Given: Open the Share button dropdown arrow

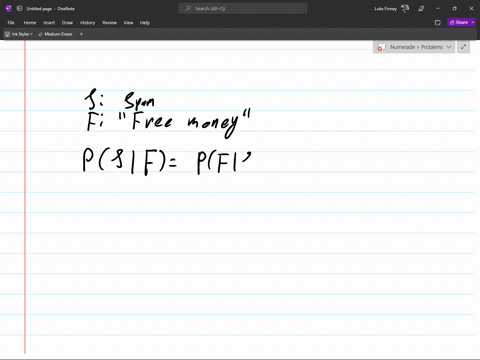Looking at the screenshot, I should click(473, 22).
